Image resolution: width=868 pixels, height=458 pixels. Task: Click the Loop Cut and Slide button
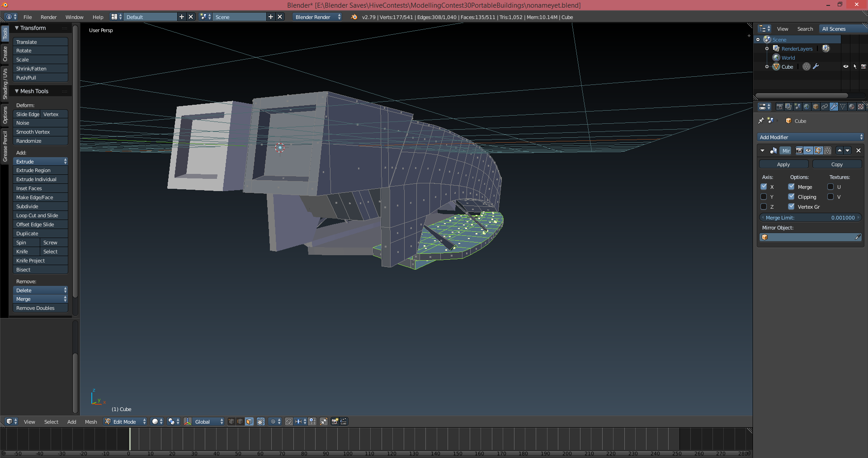pyautogui.click(x=41, y=215)
